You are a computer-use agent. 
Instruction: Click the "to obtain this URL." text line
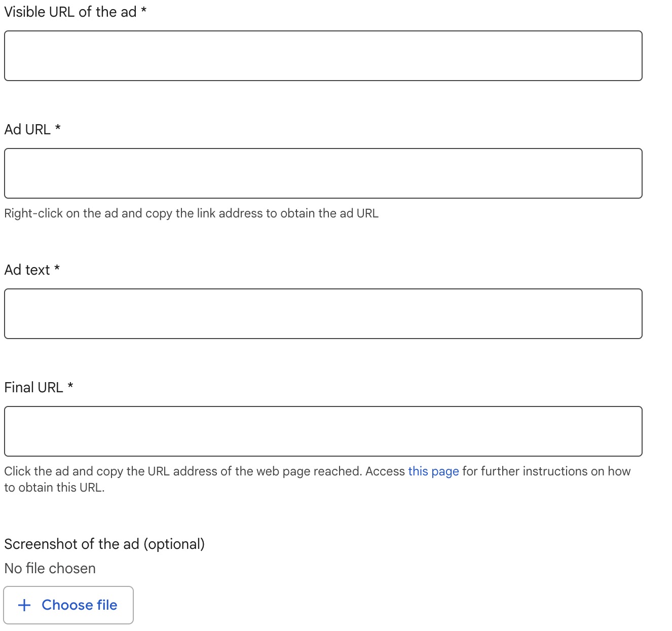tap(54, 488)
